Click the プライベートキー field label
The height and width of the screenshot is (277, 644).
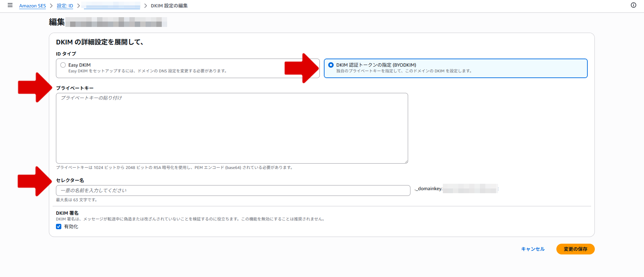coord(75,88)
